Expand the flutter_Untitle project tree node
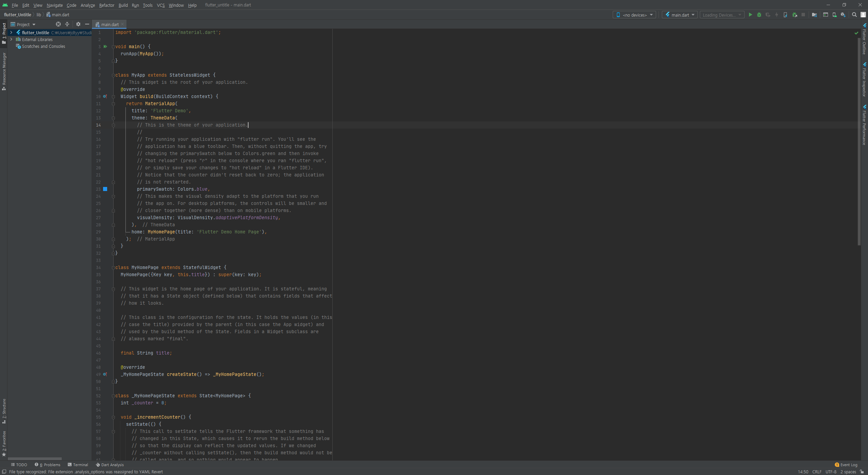Image resolution: width=868 pixels, height=475 pixels. click(11, 33)
